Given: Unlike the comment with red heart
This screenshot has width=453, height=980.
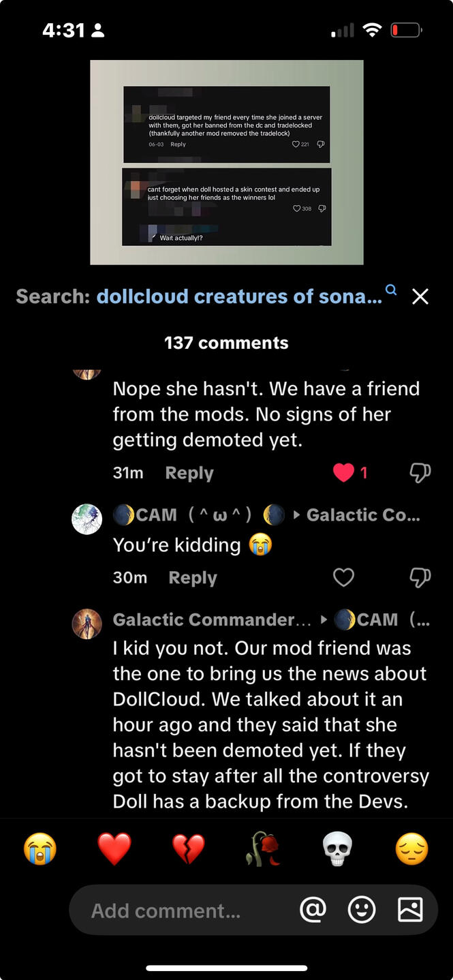Looking at the screenshot, I should click(344, 473).
